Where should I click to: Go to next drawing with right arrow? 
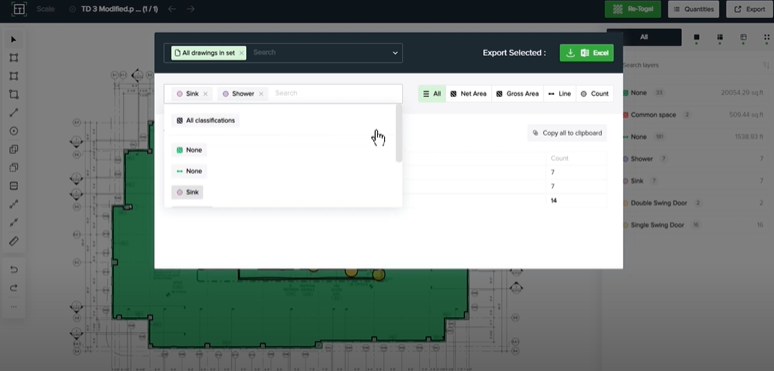point(191,9)
